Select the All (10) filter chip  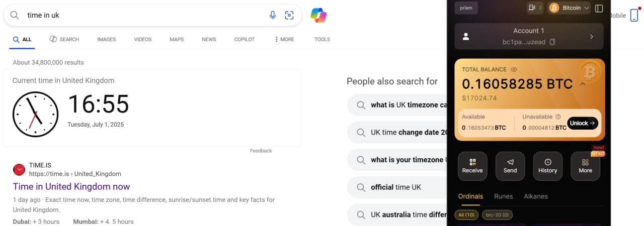point(466,215)
